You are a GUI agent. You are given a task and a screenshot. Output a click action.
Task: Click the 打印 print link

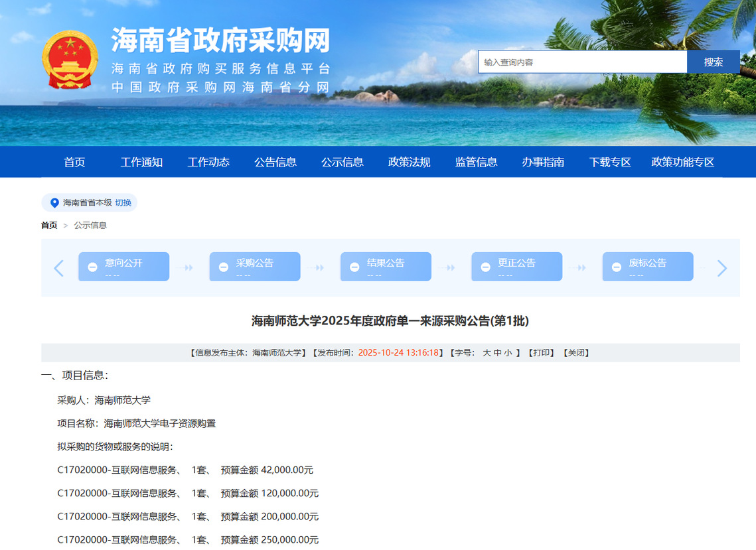(x=541, y=353)
